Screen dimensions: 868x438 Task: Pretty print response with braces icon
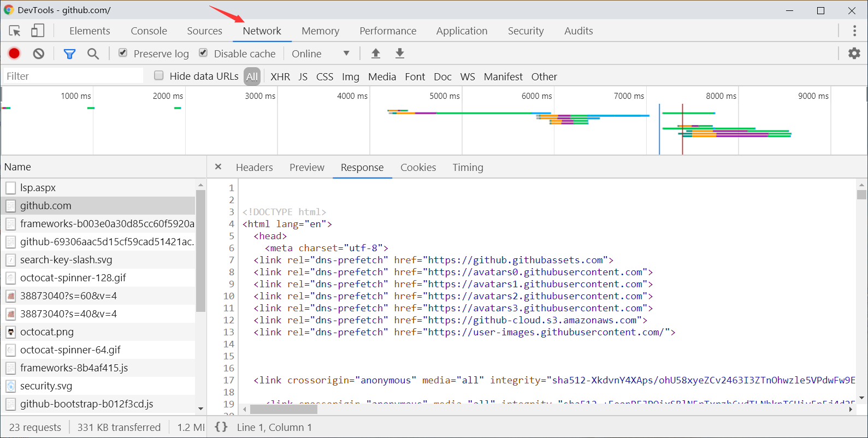tap(221, 427)
